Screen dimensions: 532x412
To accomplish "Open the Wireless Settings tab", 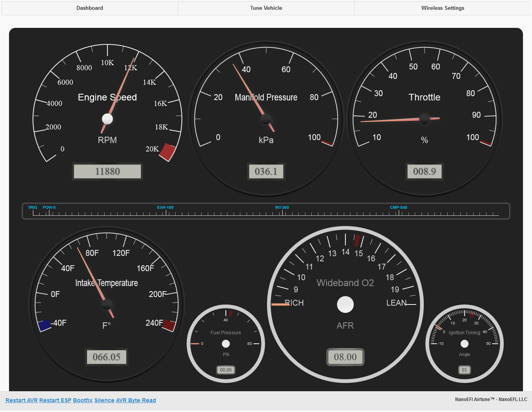I will tap(443, 8).
